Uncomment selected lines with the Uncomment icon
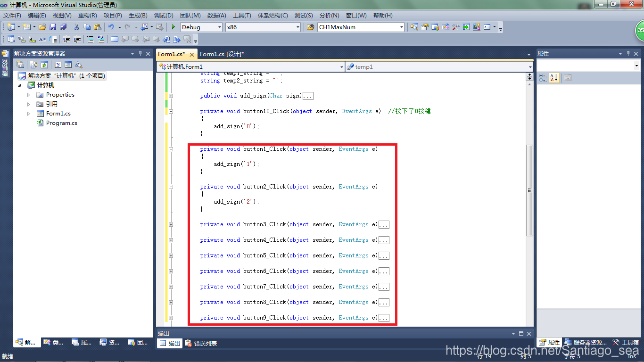The image size is (644, 362). pyautogui.click(x=100, y=39)
